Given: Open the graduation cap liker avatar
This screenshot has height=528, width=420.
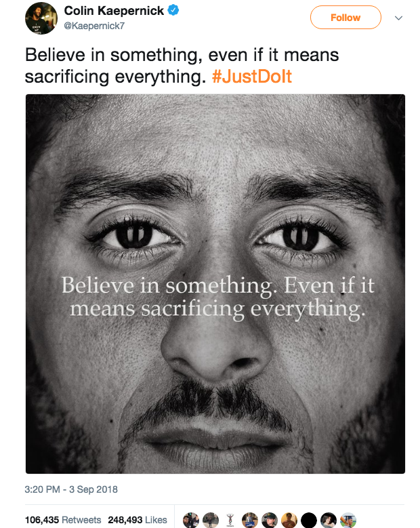Looking at the screenshot, I should click(x=348, y=521).
